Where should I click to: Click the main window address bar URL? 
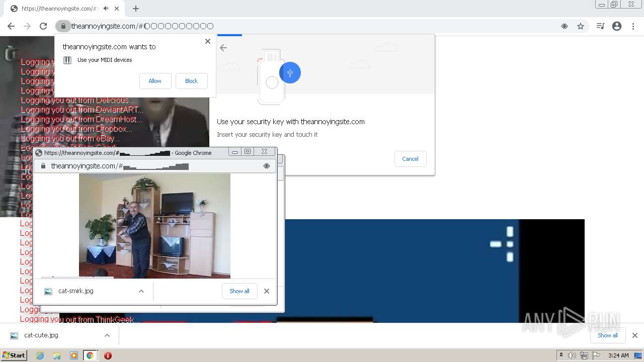(142, 26)
